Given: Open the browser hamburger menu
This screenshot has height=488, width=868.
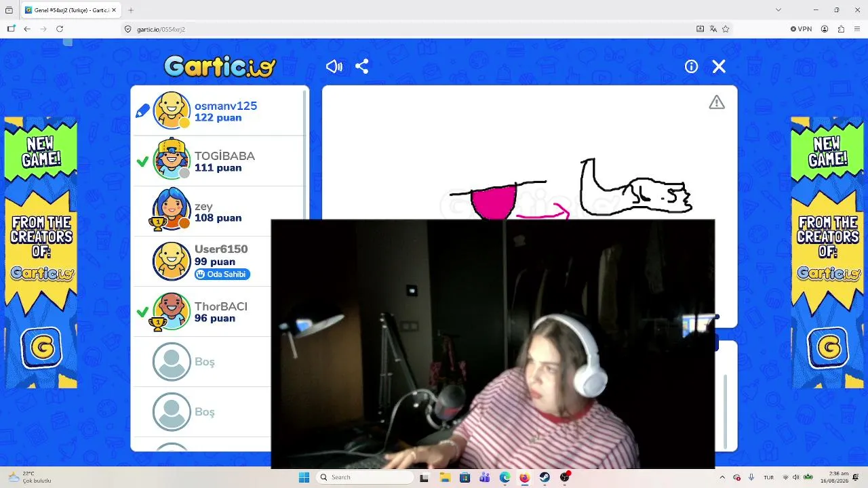Looking at the screenshot, I should pos(857,29).
